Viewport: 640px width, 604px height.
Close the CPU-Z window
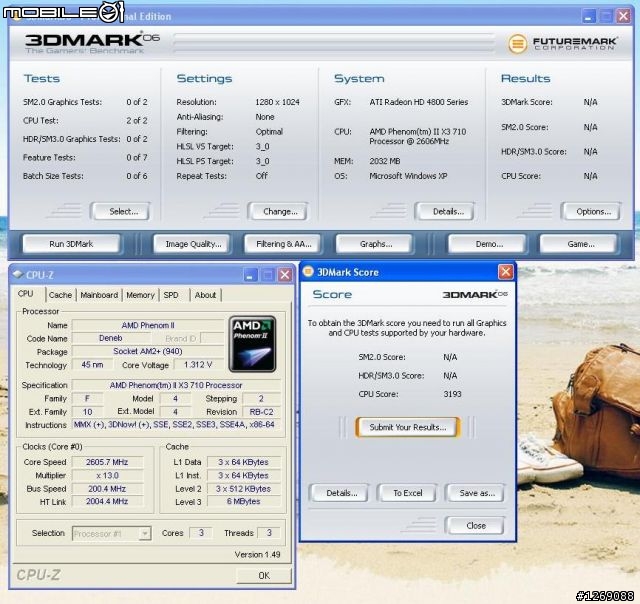(x=285, y=275)
